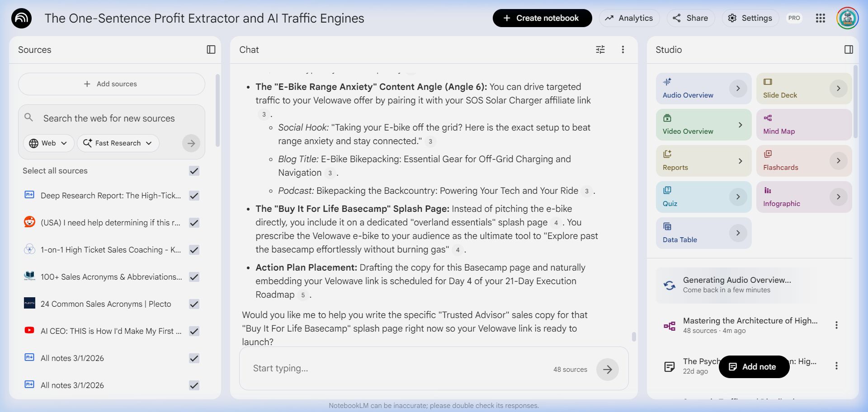Expand Audio Overview customization chevron
868x412 pixels.
[738, 89]
